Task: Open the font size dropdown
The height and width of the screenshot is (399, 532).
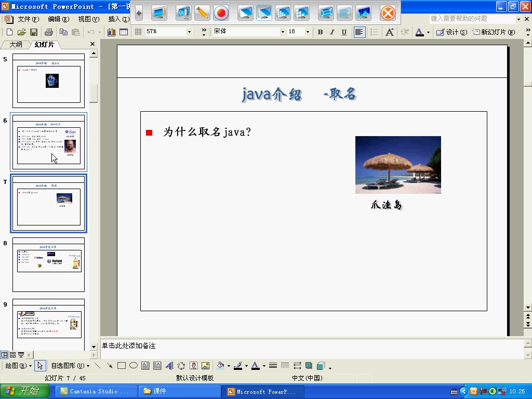Action: coord(308,32)
